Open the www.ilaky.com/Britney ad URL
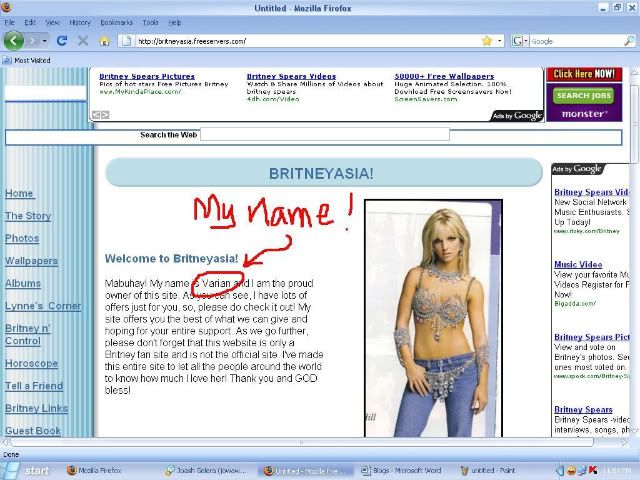Viewport: 640px width, 480px height. coord(587,231)
